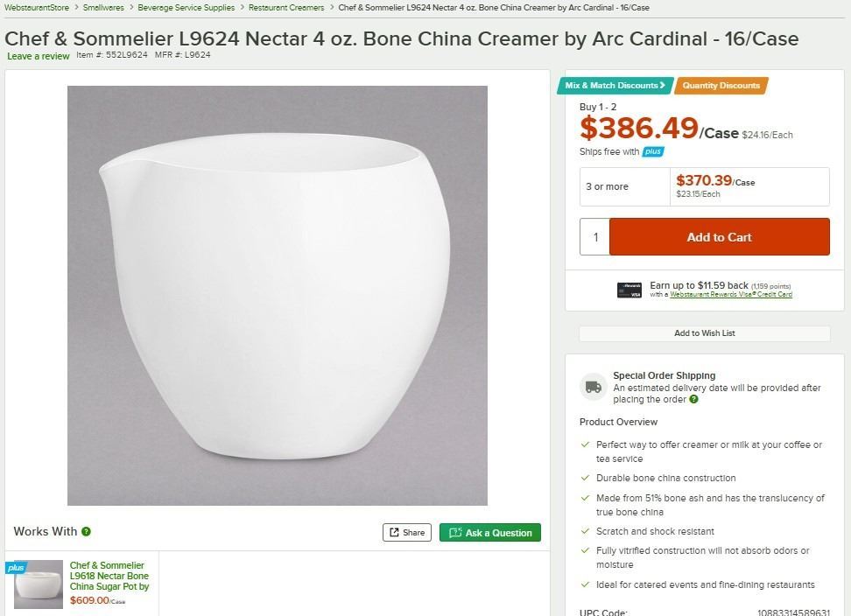Click the Plus badge beside Ships free
The height and width of the screenshot is (616, 851).
653,151
